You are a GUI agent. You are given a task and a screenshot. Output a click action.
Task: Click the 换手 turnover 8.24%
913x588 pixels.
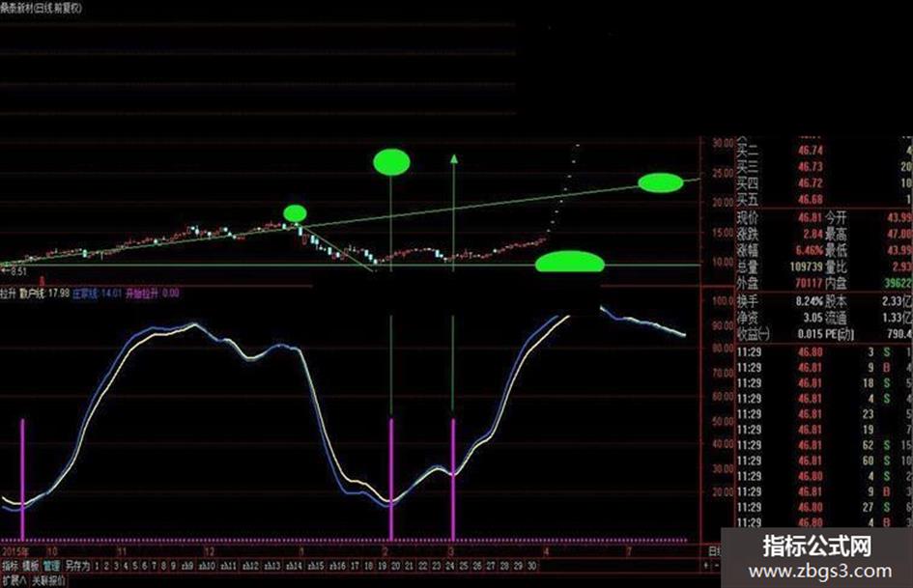point(810,301)
